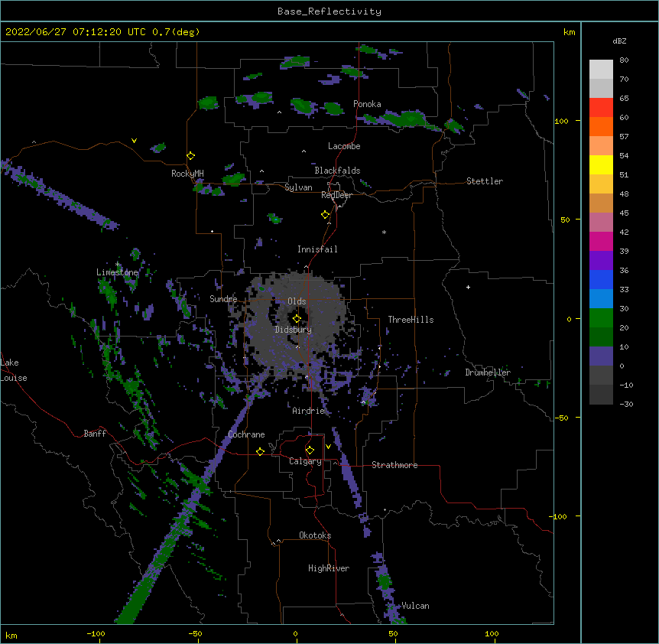Click the yellow V marker in the northwest
This screenshot has height=644, width=659.
click(x=134, y=141)
